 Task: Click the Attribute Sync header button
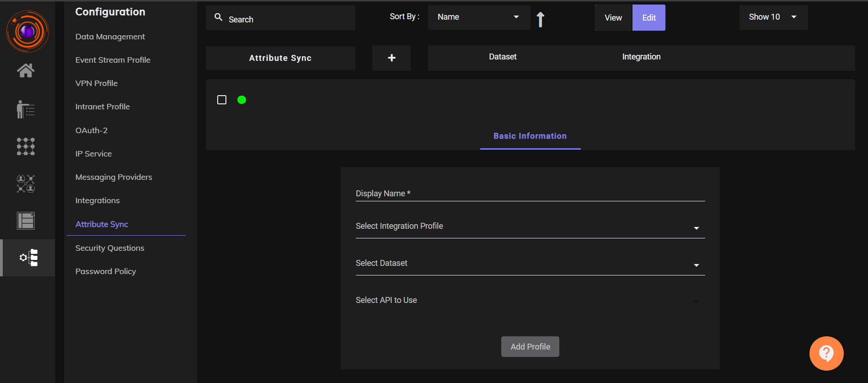coord(280,58)
